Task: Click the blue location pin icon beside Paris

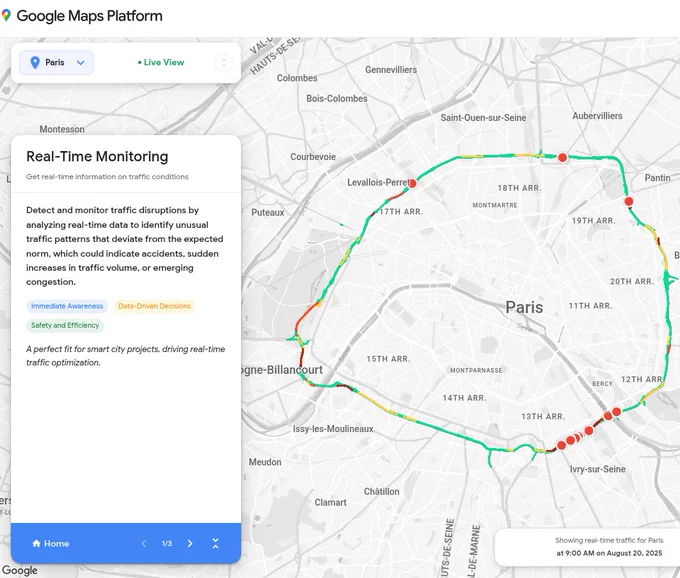Action: coord(35,62)
